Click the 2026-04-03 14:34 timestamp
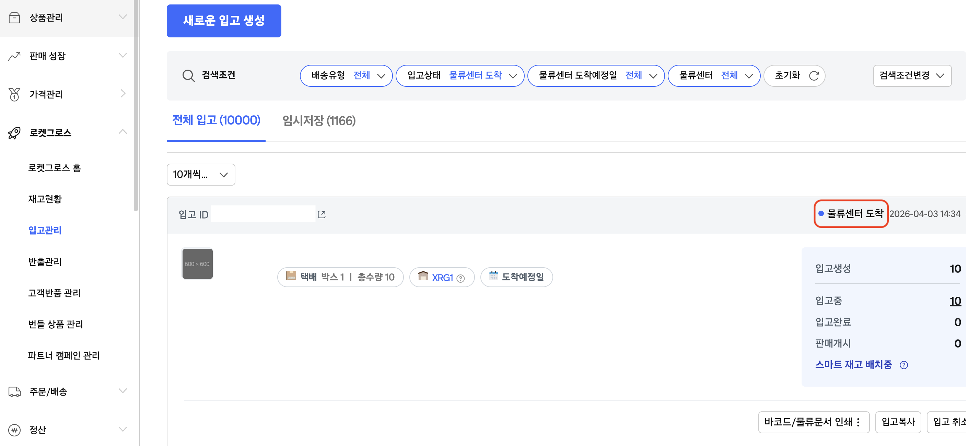Image resolution: width=980 pixels, height=446 pixels. tap(925, 214)
